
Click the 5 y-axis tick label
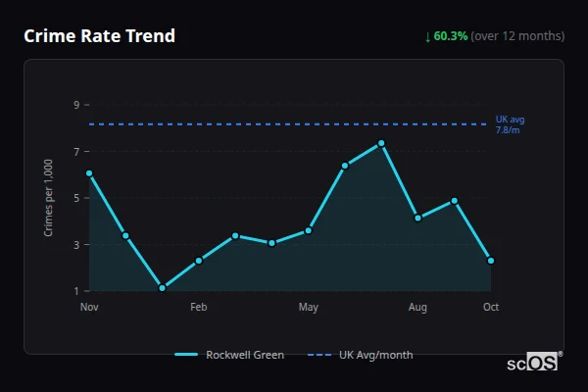click(x=76, y=198)
